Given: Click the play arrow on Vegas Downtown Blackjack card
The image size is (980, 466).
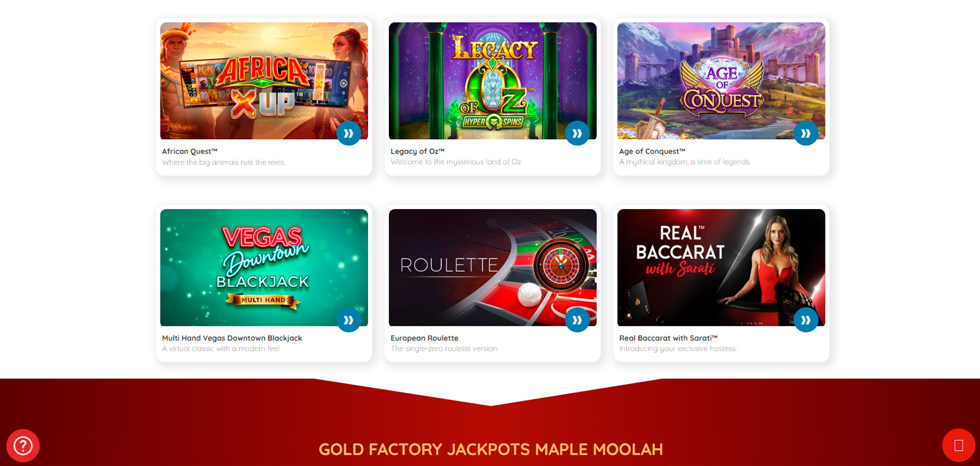Looking at the screenshot, I should (349, 319).
